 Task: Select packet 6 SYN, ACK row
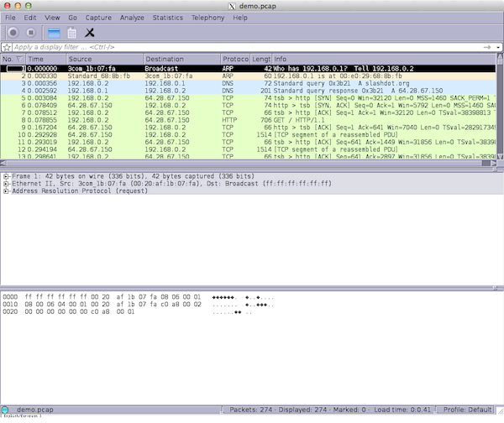tap(248, 106)
